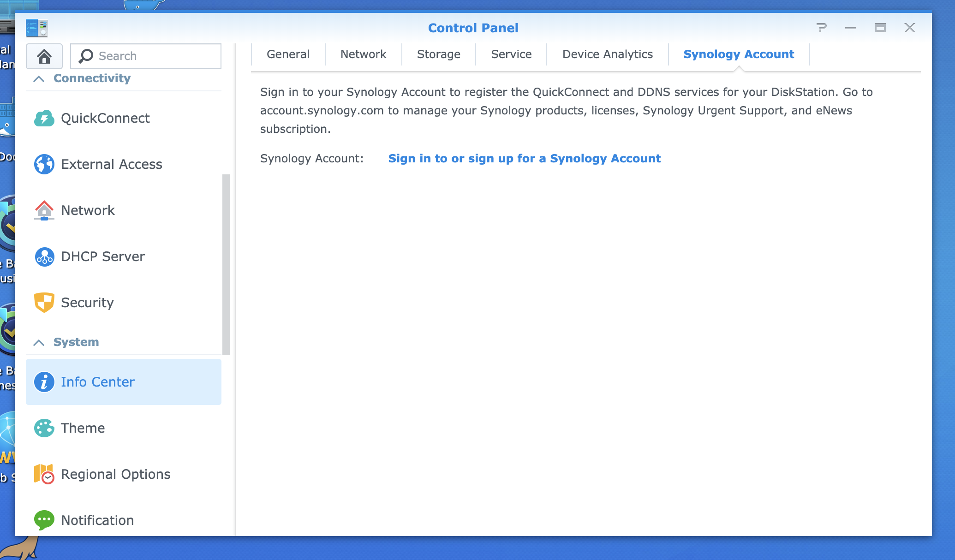Click the QuickConnect icon in sidebar
Screen dimensions: 955x560
[x=44, y=118]
